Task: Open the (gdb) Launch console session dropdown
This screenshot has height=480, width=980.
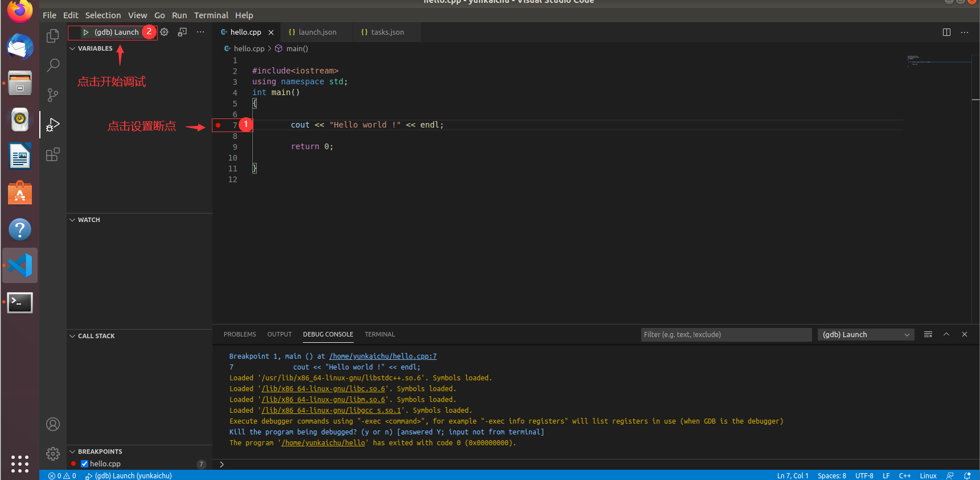Action: [x=866, y=335]
